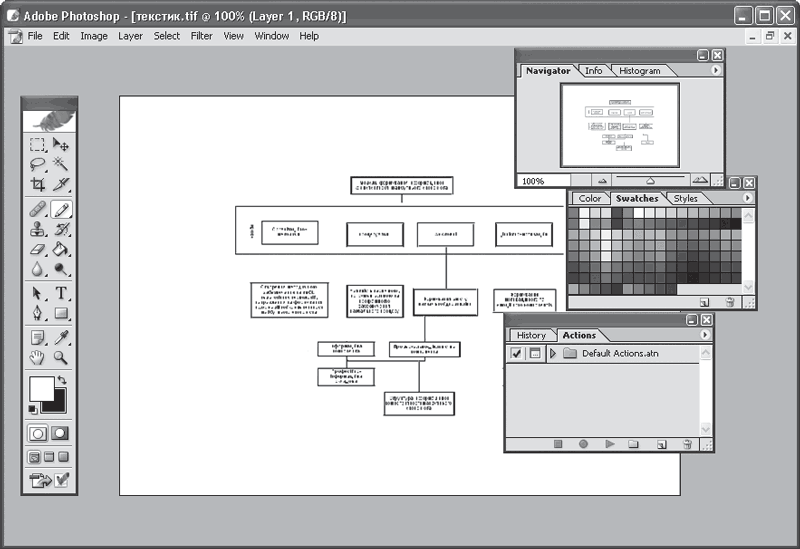Toggle the Default Actions item checkmark
This screenshot has height=549, width=800.
[x=516, y=354]
